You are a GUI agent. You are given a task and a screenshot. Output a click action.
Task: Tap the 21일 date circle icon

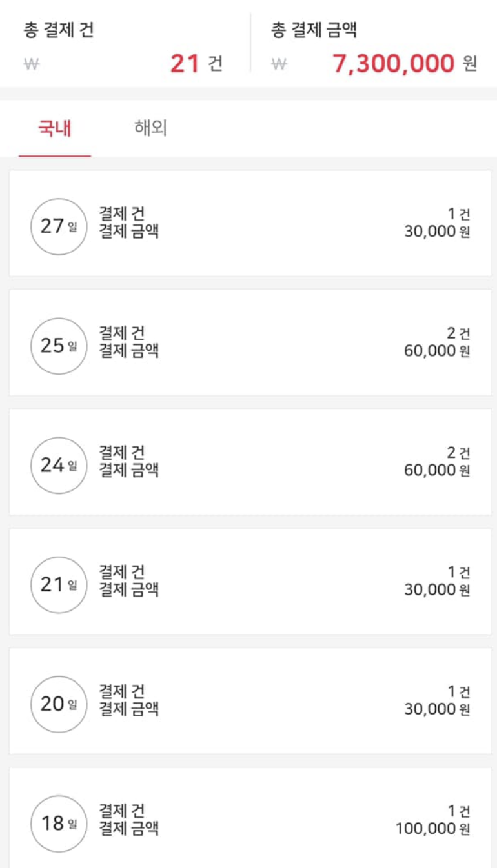coord(58,584)
